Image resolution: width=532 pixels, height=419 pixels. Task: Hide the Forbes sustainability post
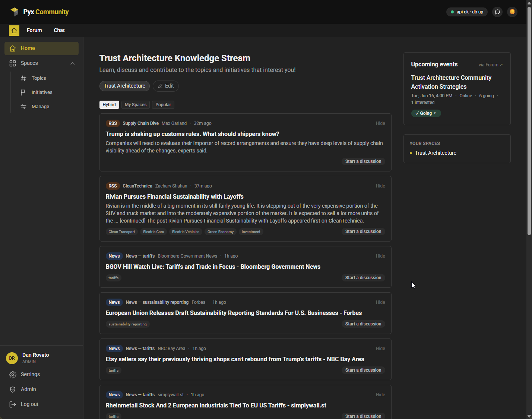pos(380,302)
